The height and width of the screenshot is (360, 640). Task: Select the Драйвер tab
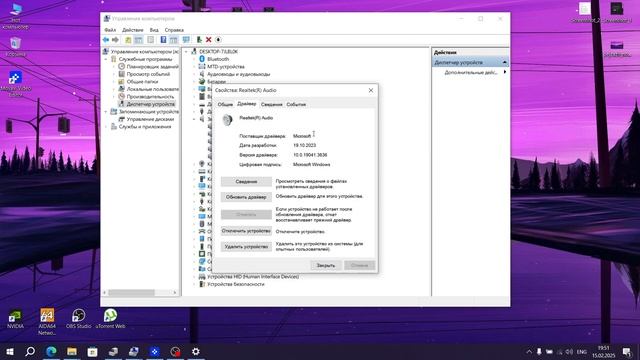point(247,104)
